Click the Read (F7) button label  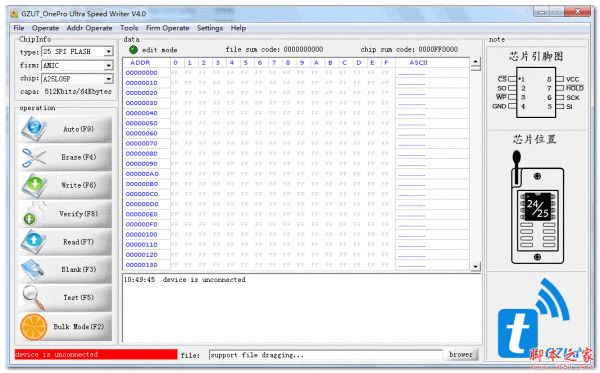78,242
